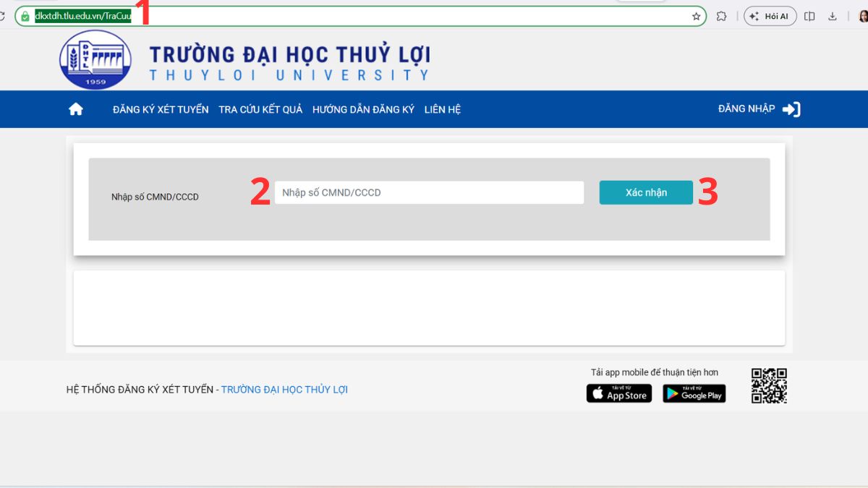Open the Google Play download badge
This screenshot has width=868, height=488.
[x=694, y=393]
